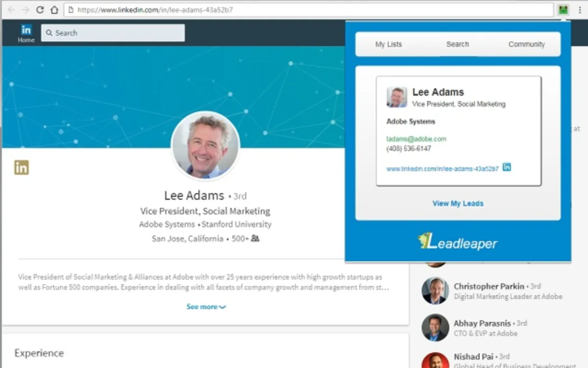The height and width of the screenshot is (368, 588).
Task: Open Abhay Parasnis' profile link
Action: point(482,323)
